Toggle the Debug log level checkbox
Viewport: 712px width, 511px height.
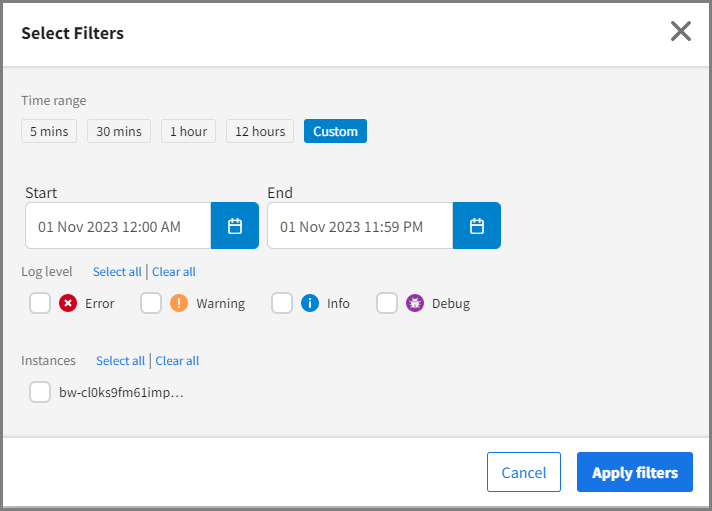point(387,303)
